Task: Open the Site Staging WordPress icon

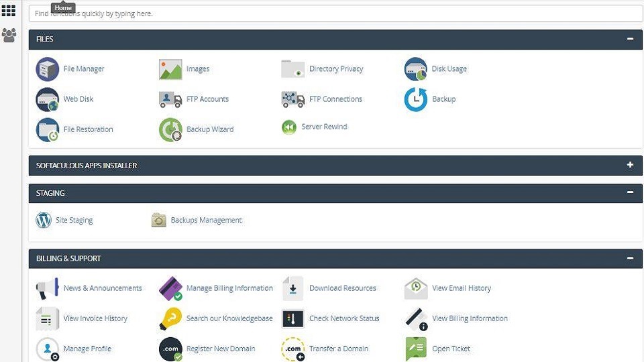Action: [44, 220]
